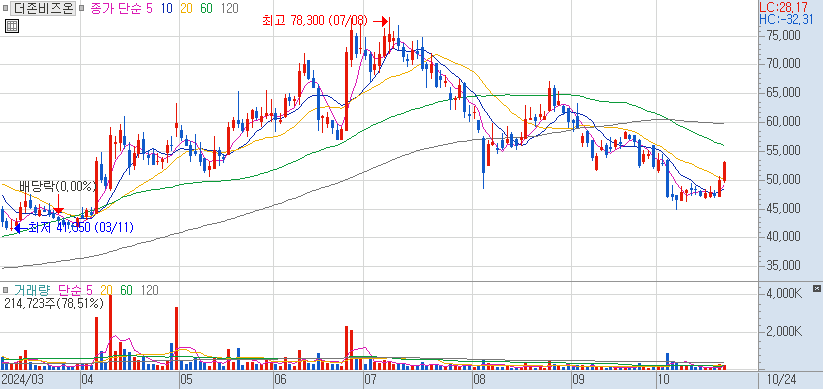This screenshot has height=389, width=823.
Task: Click the 55,000 price axis label
Action: (783, 151)
